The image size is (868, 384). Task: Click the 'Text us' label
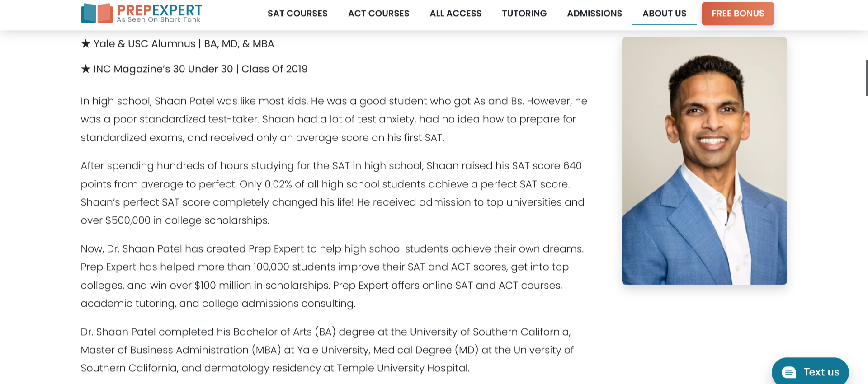821,372
